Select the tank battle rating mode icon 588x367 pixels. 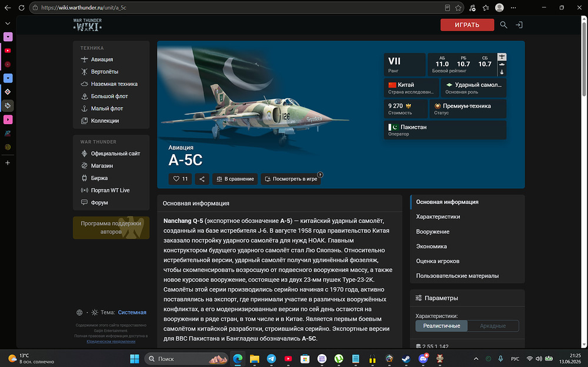pyautogui.click(x=502, y=64)
